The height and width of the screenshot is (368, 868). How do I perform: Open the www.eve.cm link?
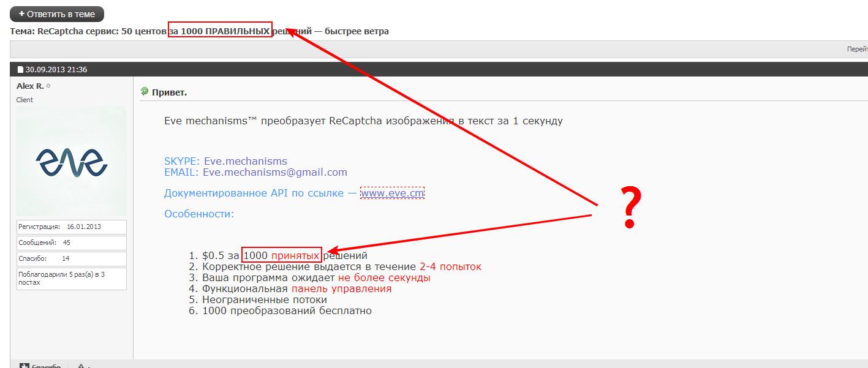coord(392,193)
